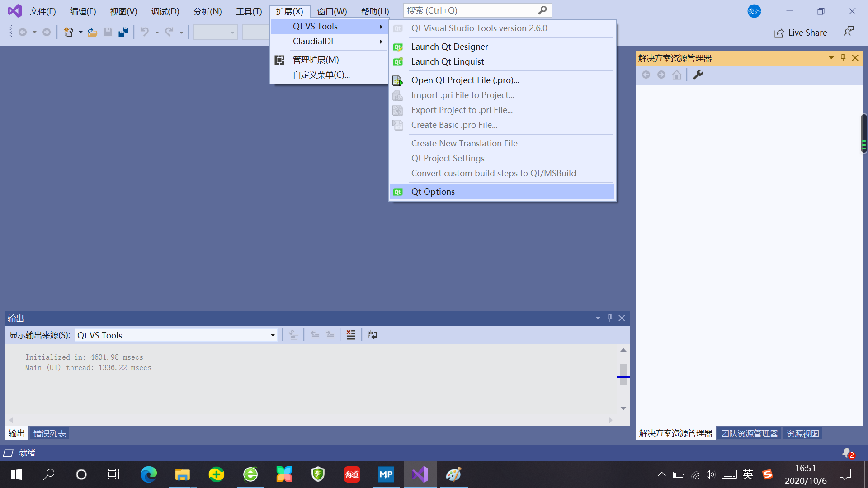Click the wrench properties icon in Solution Explorer

[698, 75]
